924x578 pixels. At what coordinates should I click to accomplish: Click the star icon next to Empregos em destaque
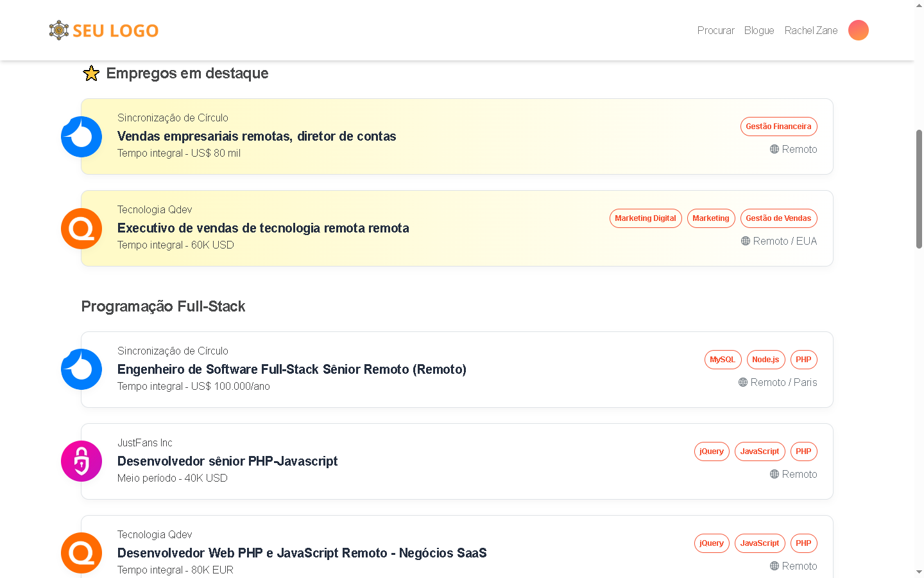91,73
